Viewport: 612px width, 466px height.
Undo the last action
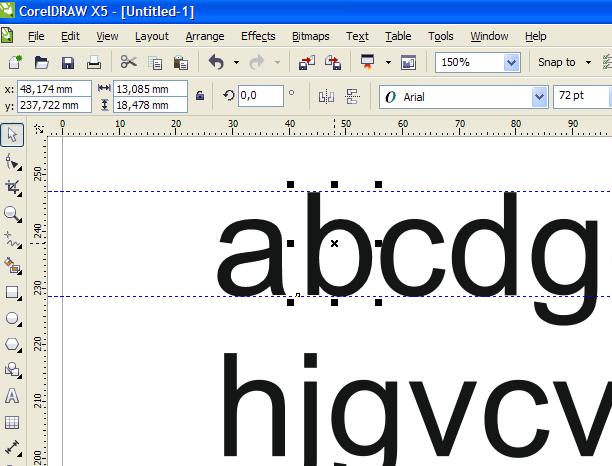[x=216, y=62]
